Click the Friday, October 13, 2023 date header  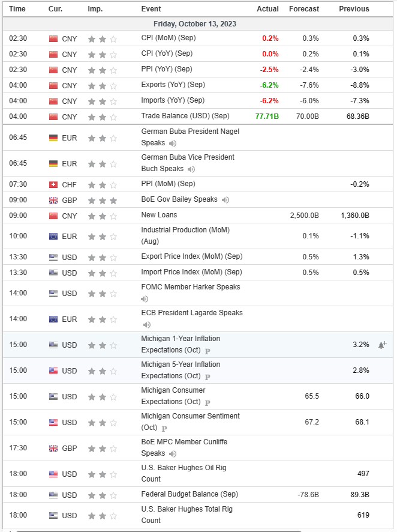[x=194, y=24]
